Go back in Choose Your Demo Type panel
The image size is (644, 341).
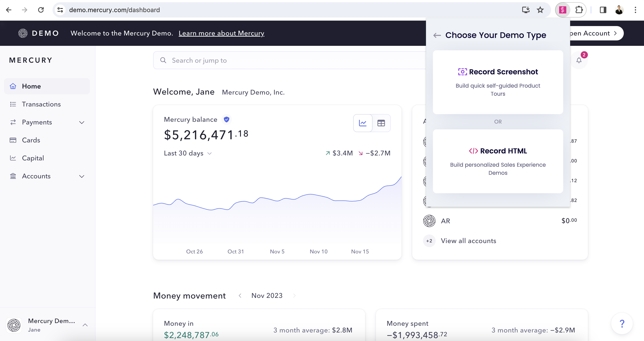pyautogui.click(x=437, y=35)
